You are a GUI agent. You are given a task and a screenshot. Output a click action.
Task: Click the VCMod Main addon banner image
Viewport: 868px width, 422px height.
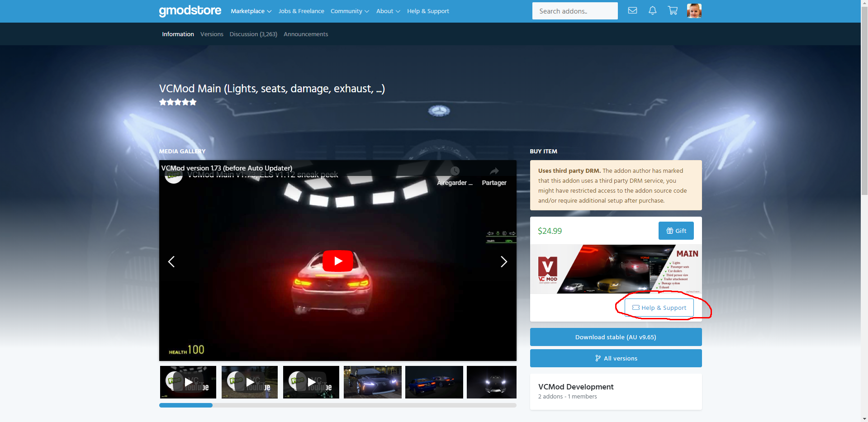click(616, 269)
